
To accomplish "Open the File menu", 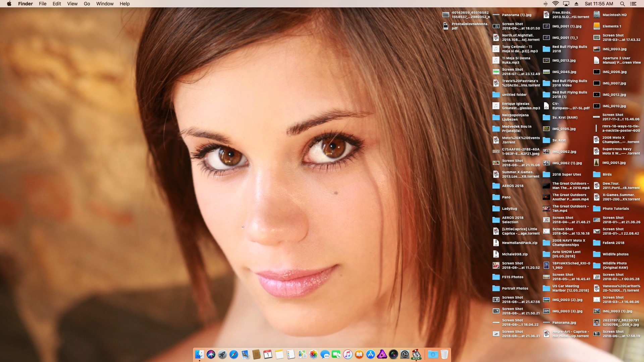I will click(x=43, y=4).
